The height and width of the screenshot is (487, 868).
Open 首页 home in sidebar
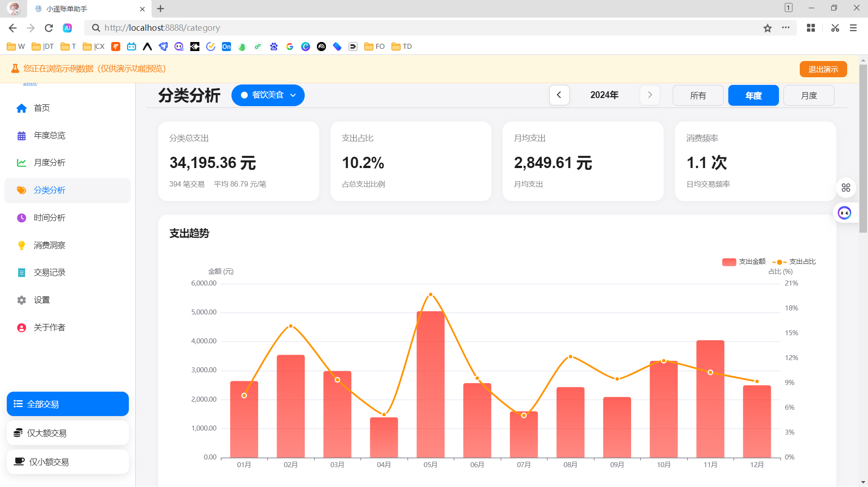(67, 108)
